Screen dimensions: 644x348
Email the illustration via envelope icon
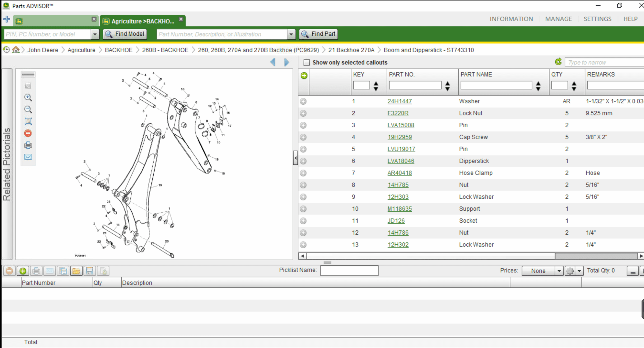point(28,157)
